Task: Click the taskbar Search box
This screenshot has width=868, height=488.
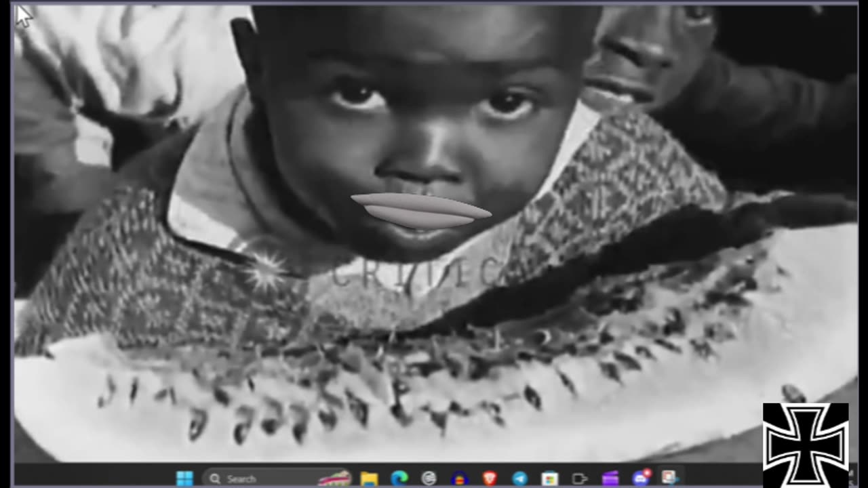Action: (x=278, y=479)
